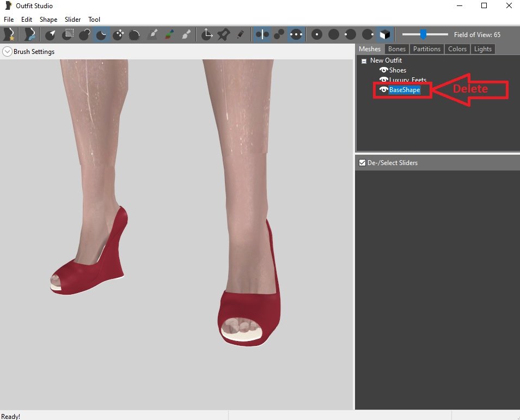Click the Load Reference toolbar icon
Viewport: 520px width, 420px height.
tap(29, 35)
